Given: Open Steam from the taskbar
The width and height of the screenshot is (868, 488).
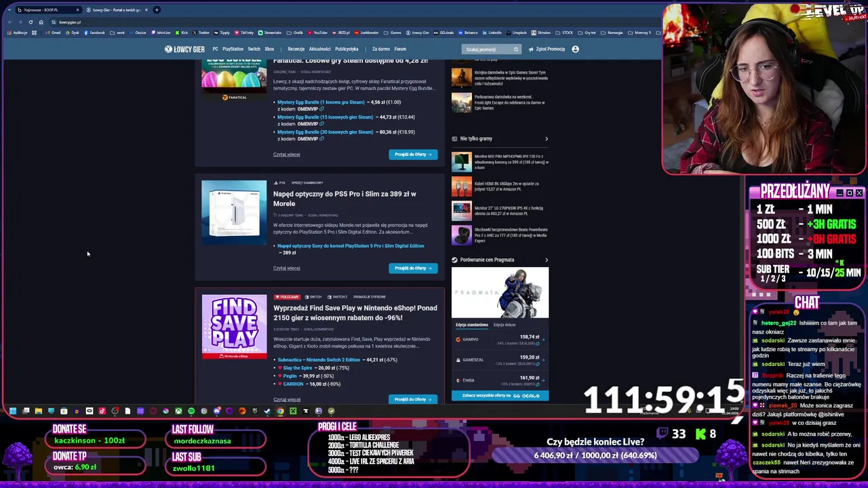Looking at the screenshot, I should (x=267, y=411).
